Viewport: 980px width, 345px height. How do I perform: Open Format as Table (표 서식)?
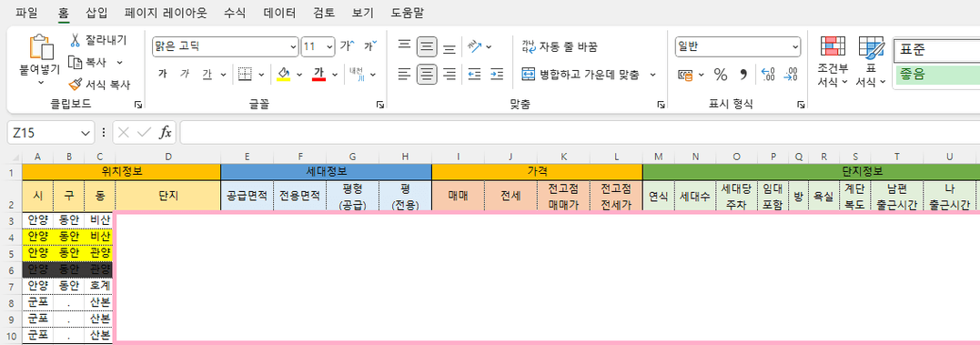pos(871,61)
